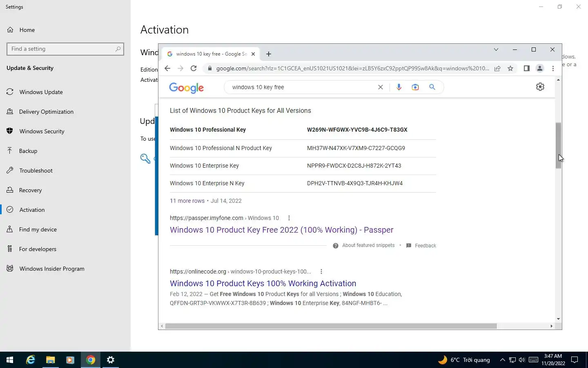This screenshot has height=368, width=588.
Task: Launch Internet Explorer from taskbar
Action: click(x=31, y=360)
